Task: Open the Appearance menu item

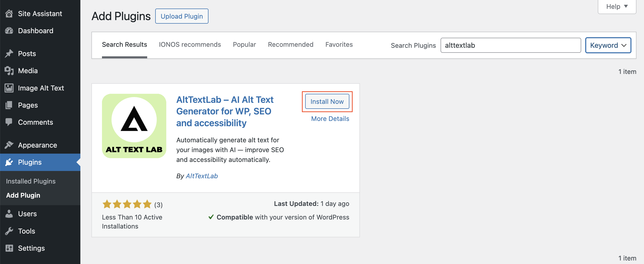Action: pos(40,145)
